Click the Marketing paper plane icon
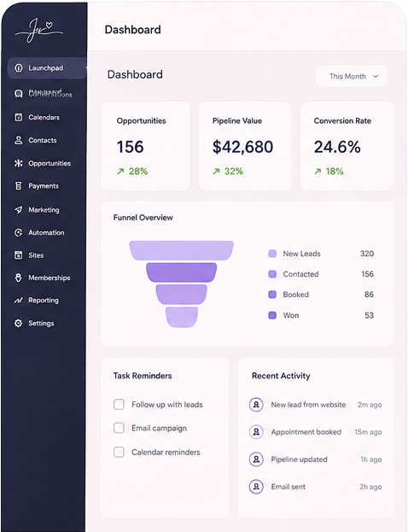The width and height of the screenshot is (408, 532). (18, 210)
